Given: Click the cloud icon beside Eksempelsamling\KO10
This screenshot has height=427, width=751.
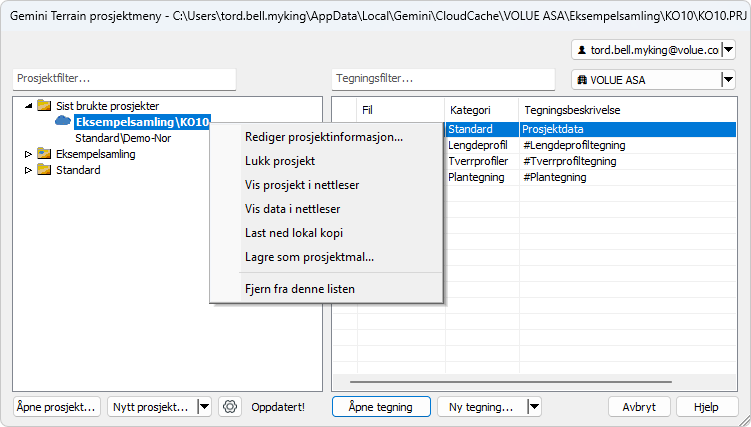Looking at the screenshot, I should [63, 122].
